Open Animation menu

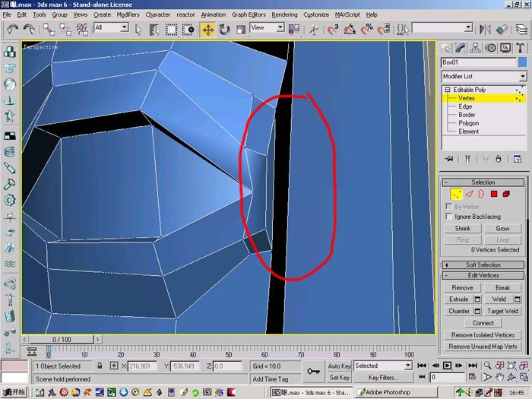(x=213, y=14)
